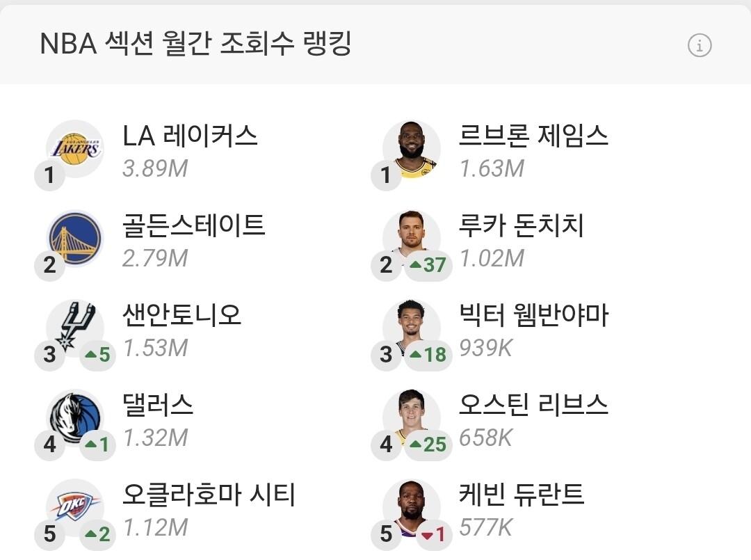Open LeBron James player photo
Image resolution: width=751 pixels, height=560 pixels.
[412, 148]
